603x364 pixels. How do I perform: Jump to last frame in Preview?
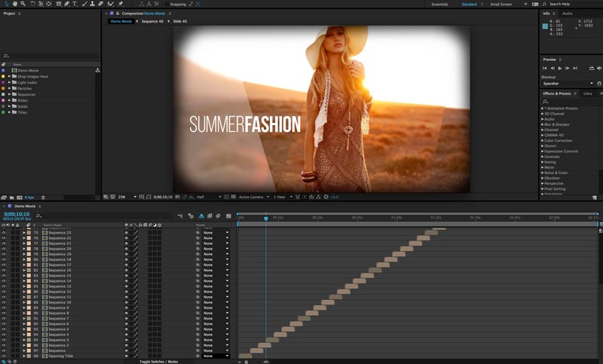pos(575,68)
